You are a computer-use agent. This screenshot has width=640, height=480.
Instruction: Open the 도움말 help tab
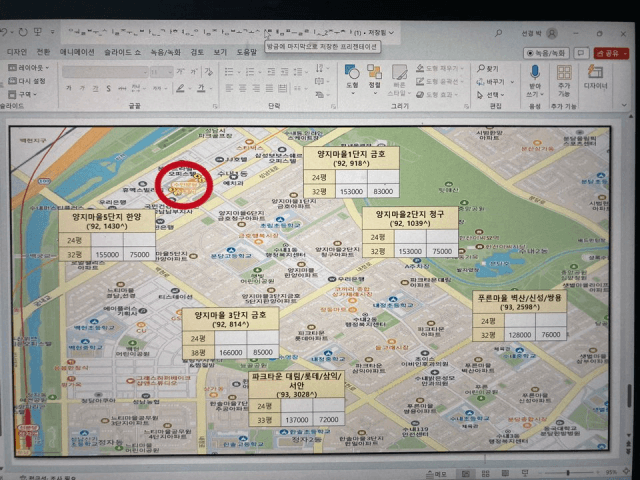tap(247, 52)
